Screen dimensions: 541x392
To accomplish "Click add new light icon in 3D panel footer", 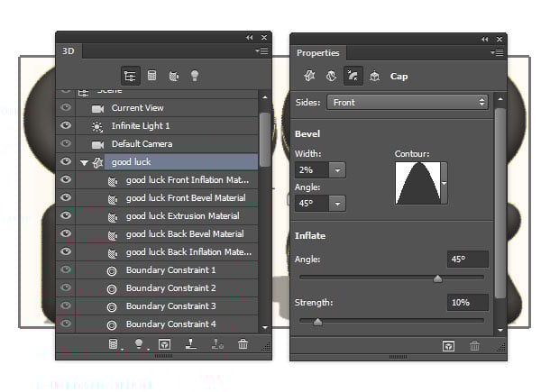I will click(x=140, y=344).
